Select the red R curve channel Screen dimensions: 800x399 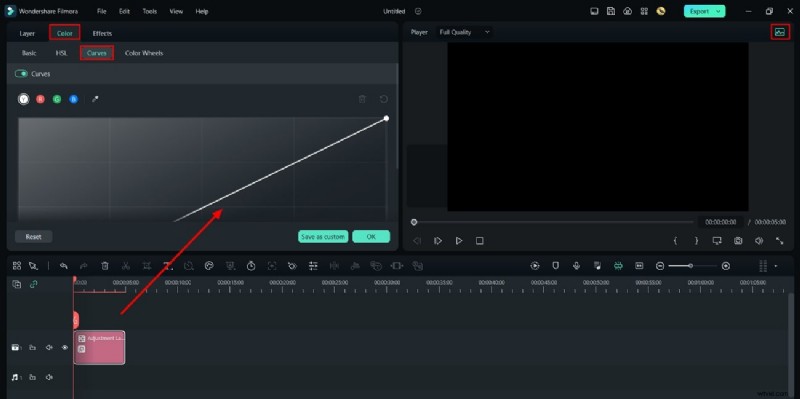point(40,99)
